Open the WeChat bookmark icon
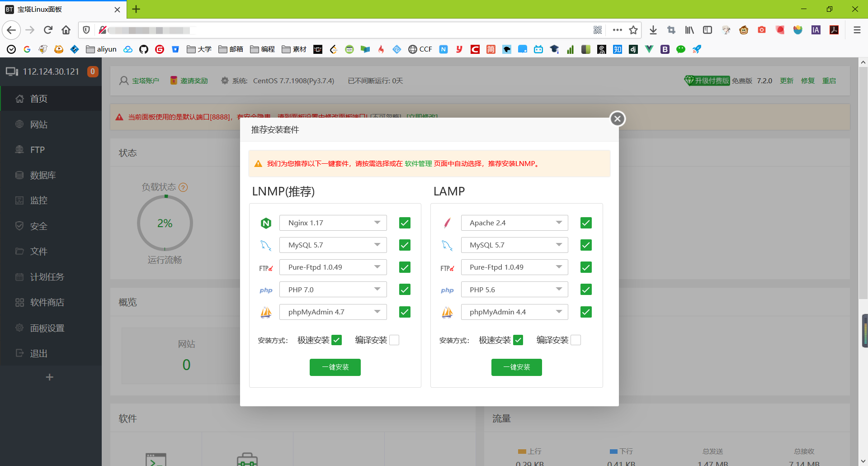The image size is (868, 466). coord(681,49)
